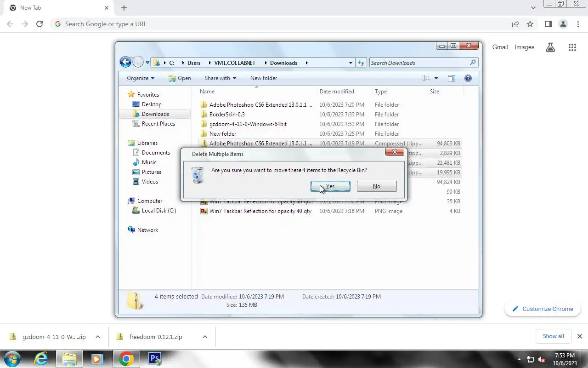The image size is (588, 368).
Task: Select the New folder item
Action: coord(223,134)
